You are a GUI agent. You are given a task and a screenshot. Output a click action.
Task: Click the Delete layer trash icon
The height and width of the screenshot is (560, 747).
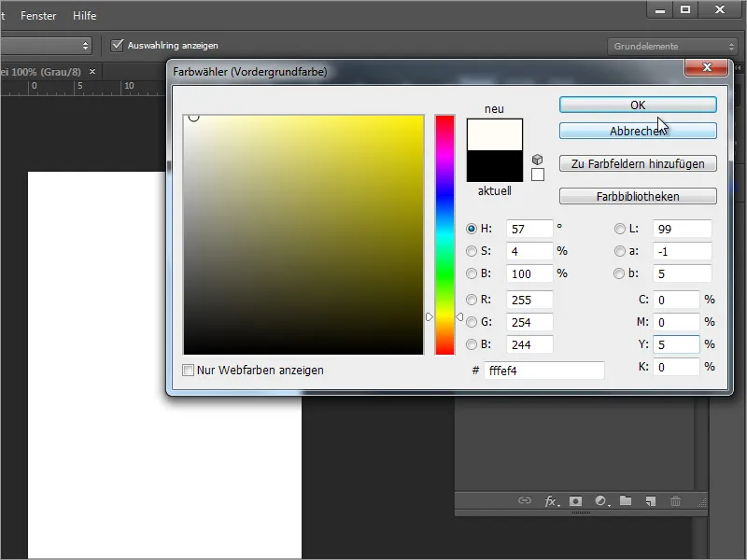click(676, 501)
